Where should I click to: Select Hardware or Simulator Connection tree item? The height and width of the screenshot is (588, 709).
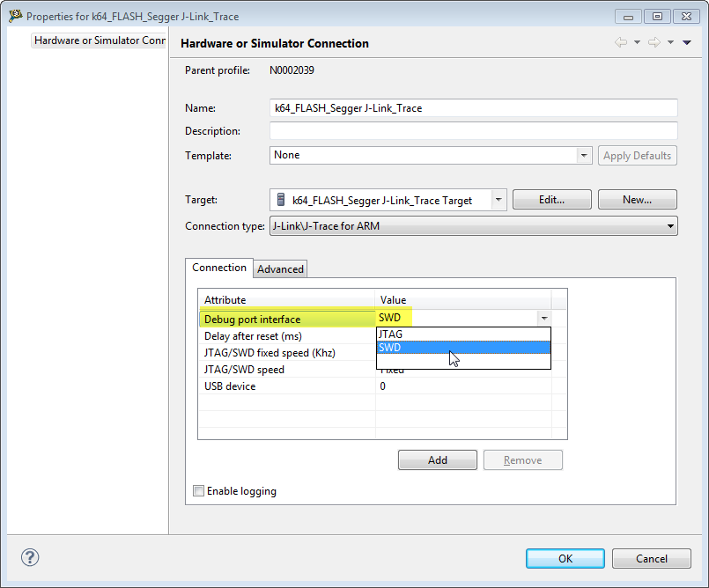(x=99, y=40)
